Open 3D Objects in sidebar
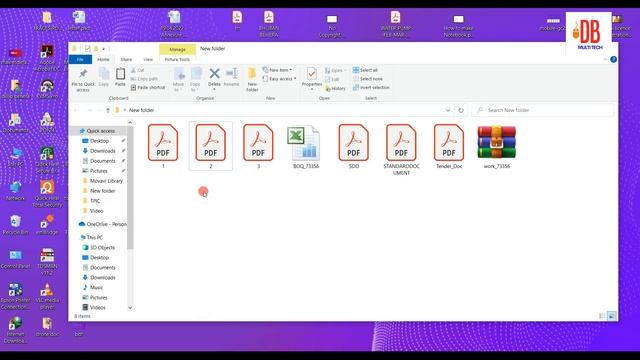Viewport: 640px width, 360px height. (102, 248)
